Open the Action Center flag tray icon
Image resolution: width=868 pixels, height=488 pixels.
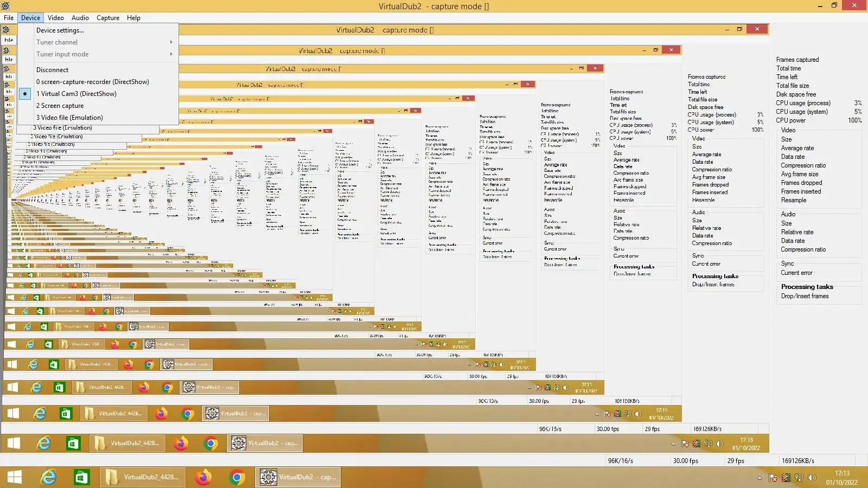(773, 478)
